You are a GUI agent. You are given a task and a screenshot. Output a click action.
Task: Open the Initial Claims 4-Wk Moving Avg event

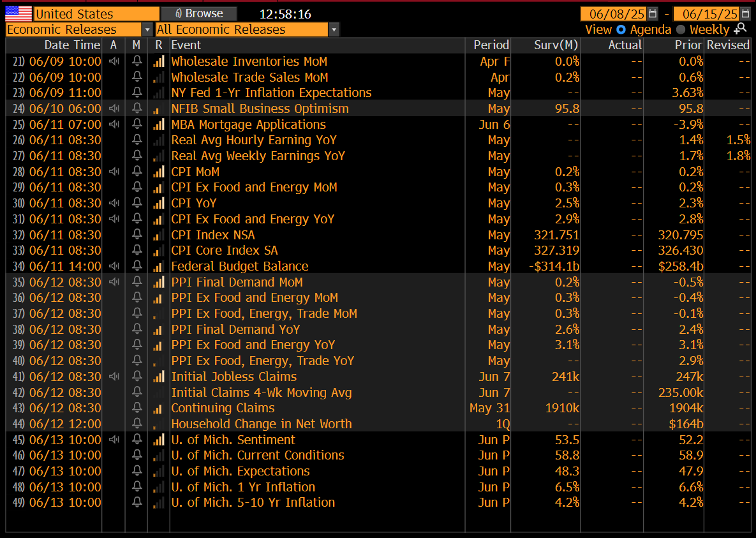pos(262,392)
